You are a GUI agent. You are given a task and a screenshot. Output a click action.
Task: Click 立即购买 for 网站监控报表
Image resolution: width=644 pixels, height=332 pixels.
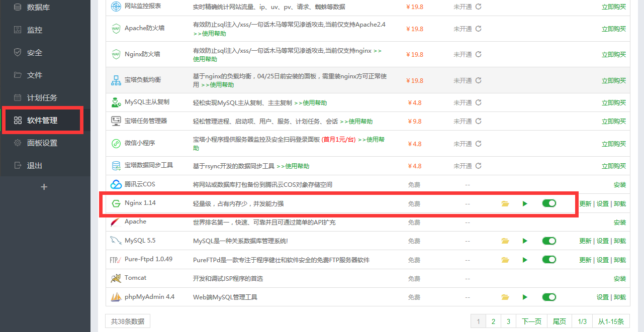coord(614,7)
